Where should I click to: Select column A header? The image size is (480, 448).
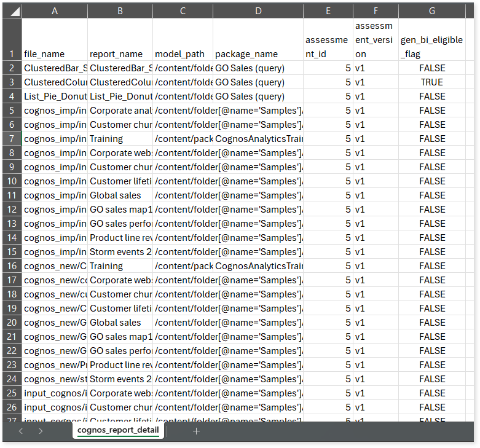(55, 11)
